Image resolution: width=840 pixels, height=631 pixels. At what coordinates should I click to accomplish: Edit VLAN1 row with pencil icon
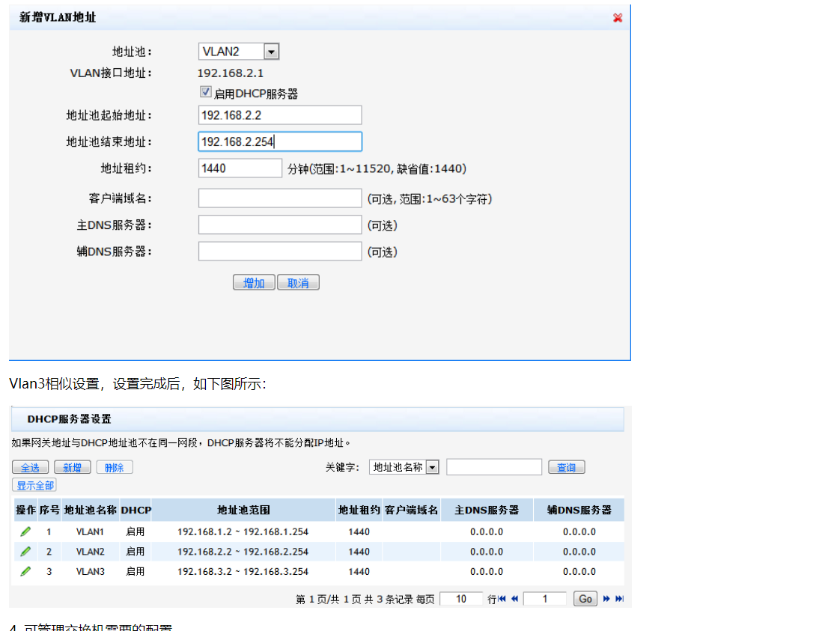tap(25, 532)
